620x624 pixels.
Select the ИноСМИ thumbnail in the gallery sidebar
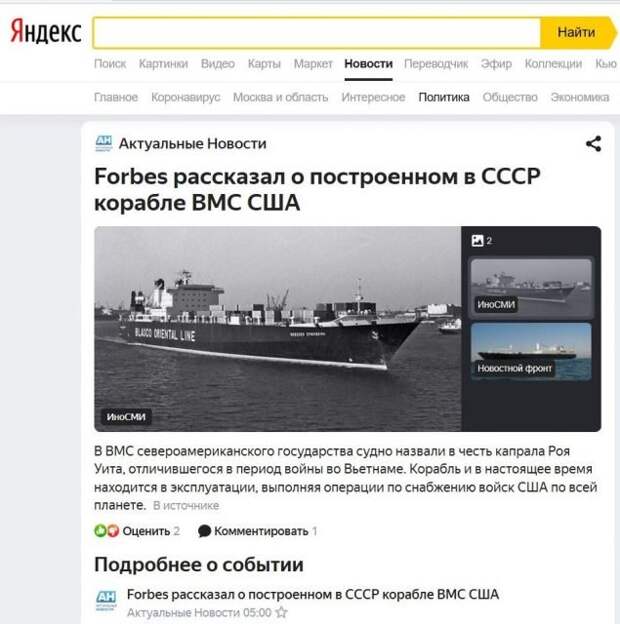[x=531, y=288]
